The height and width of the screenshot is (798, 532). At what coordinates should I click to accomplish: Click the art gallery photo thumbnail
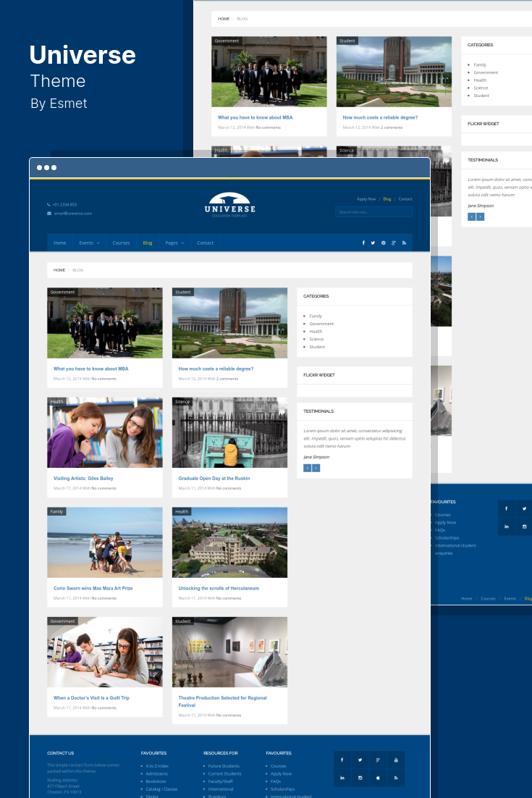230,652
